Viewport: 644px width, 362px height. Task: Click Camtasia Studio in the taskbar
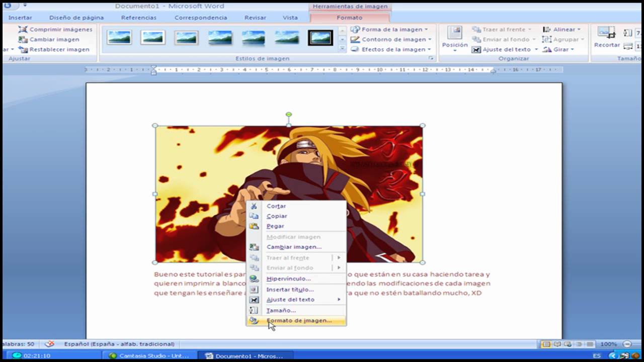(149, 356)
